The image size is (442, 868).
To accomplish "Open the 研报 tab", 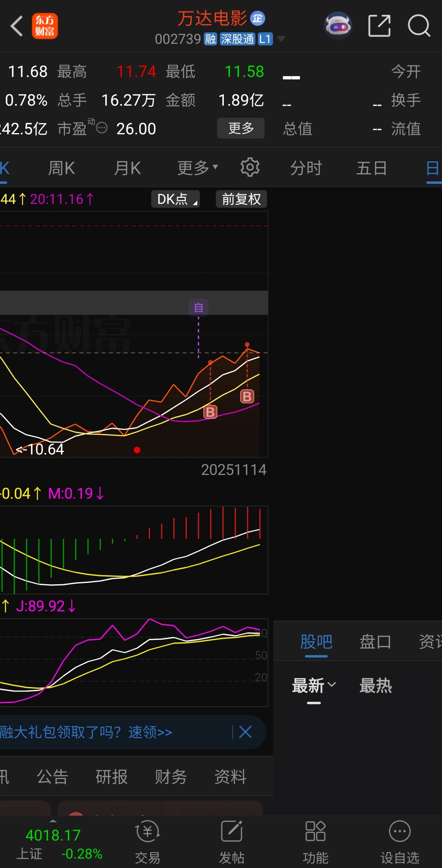I will (112, 777).
